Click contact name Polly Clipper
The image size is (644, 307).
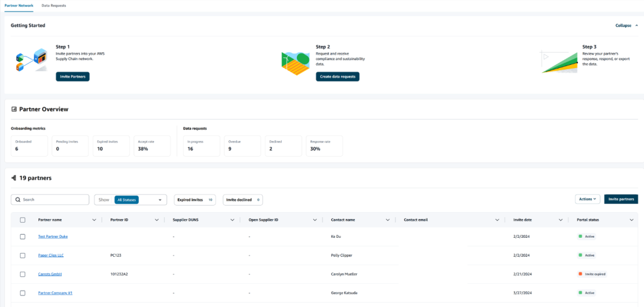[341, 255]
